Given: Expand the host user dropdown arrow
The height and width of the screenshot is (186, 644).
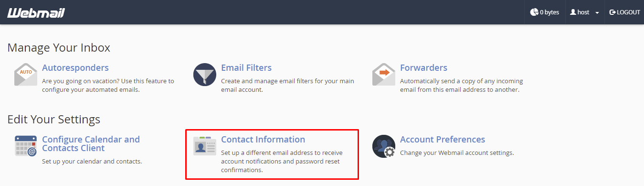Looking at the screenshot, I should tap(597, 13).
